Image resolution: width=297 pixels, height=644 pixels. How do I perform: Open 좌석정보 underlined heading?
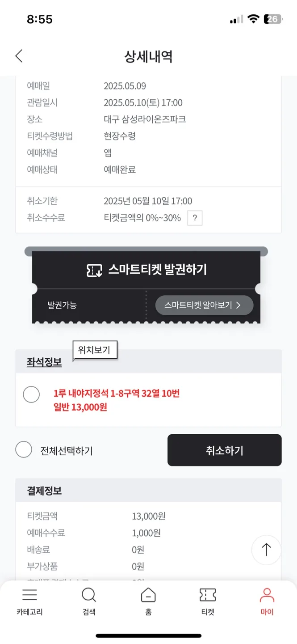coord(44,362)
